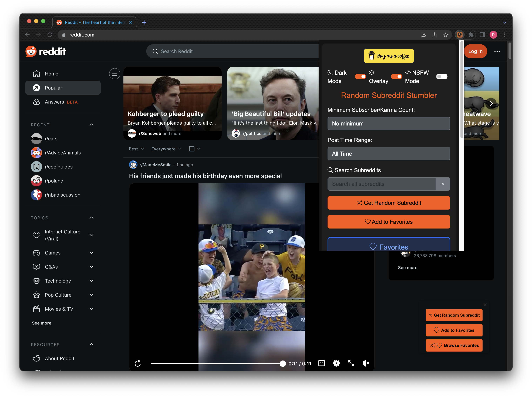Click overlay Browse Favorites button
The width and height of the screenshot is (532, 397).
[x=454, y=345]
